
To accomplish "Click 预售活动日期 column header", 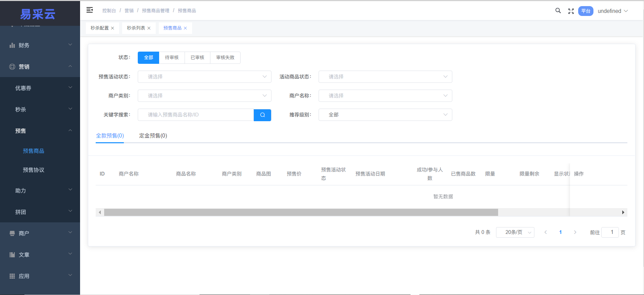I will pos(370,174).
